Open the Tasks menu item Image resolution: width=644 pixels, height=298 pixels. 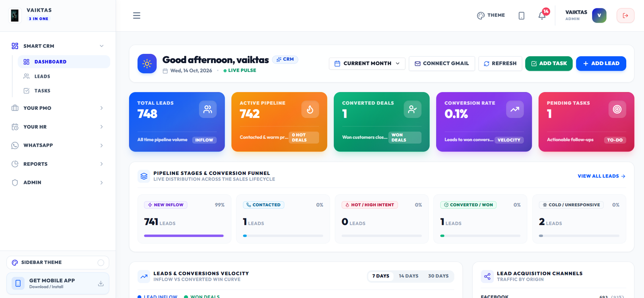[64, 90]
